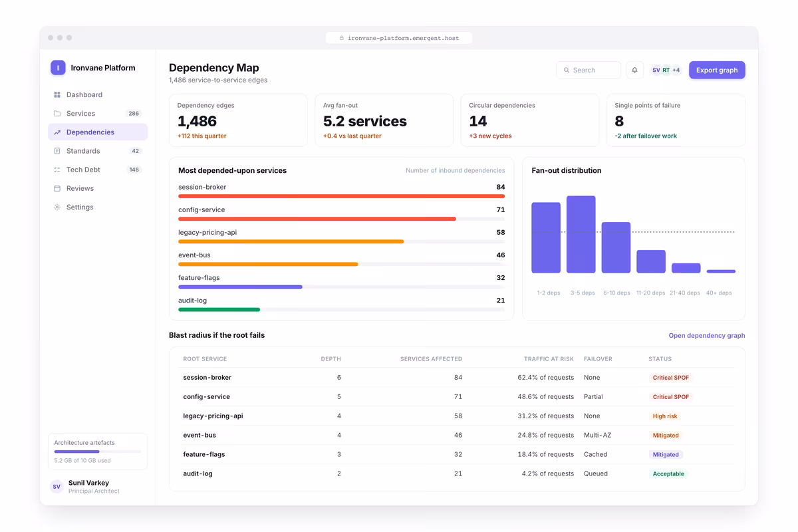Click the search magnifier icon
Image resolution: width=798 pixels, height=532 pixels.
(567, 70)
